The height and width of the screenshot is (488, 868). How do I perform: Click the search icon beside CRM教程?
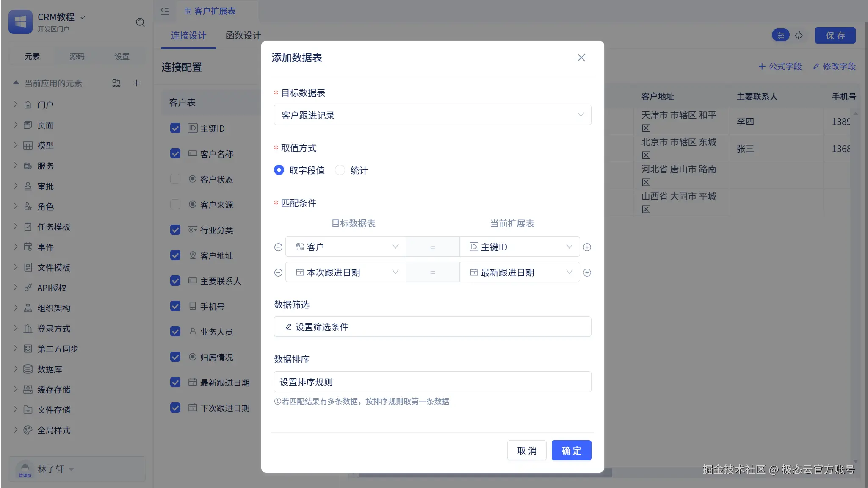140,22
